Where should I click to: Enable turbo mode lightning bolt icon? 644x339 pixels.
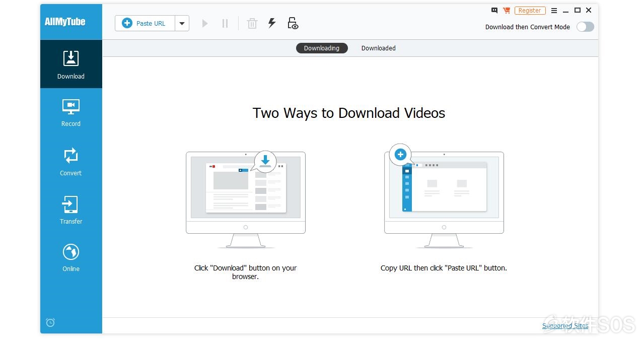tap(272, 23)
